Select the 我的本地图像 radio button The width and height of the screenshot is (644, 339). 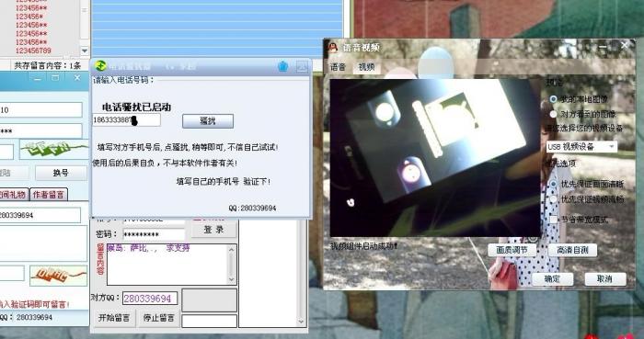click(x=553, y=99)
